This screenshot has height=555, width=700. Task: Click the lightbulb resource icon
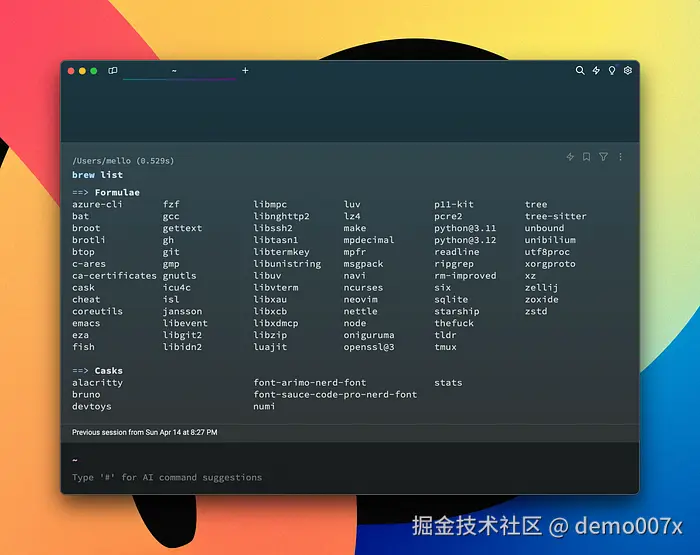pos(612,71)
